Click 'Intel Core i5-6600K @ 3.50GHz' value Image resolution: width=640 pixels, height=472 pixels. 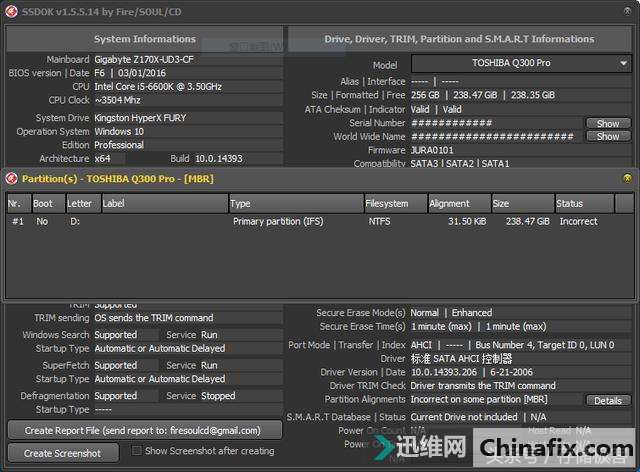(158, 87)
